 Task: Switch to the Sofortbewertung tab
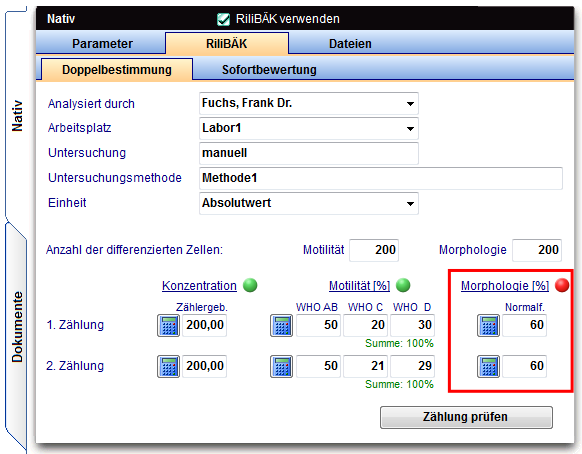click(x=269, y=69)
